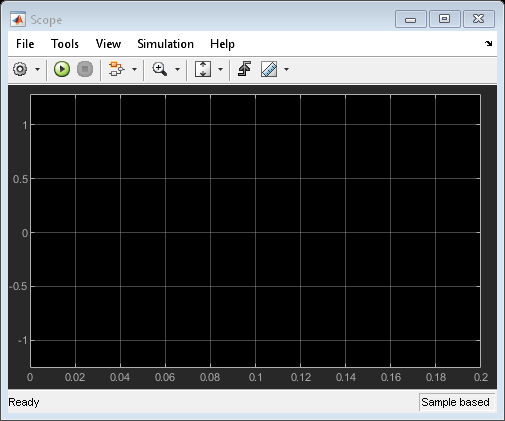This screenshot has width=505, height=421.
Task: Expand the dropdown arrow next to gear icon
Action: click(x=37, y=70)
